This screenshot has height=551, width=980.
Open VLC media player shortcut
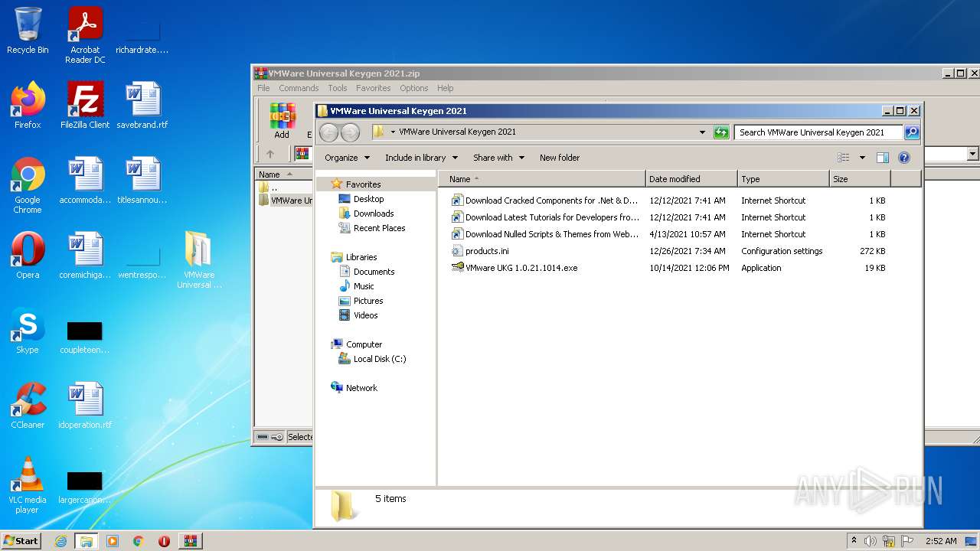click(28, 485)
